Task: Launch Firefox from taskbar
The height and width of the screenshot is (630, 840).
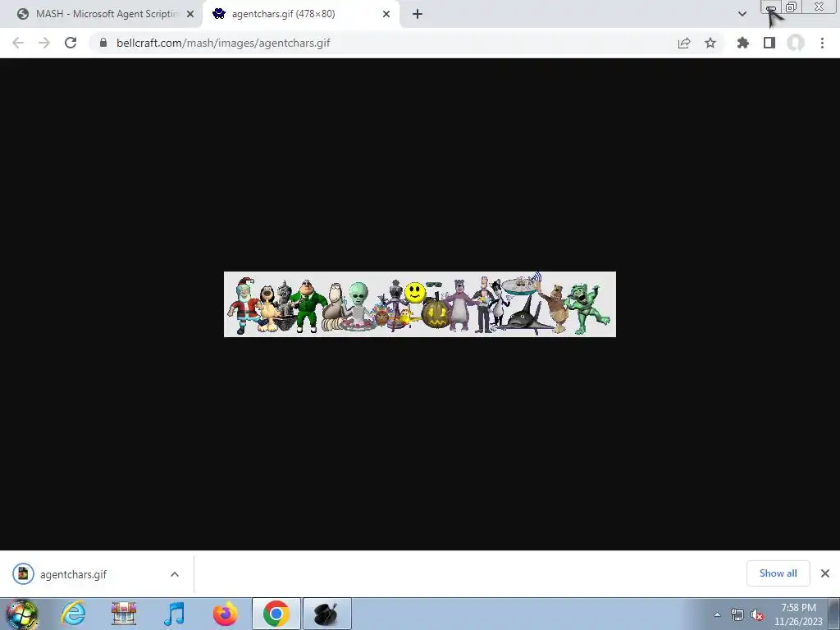Action: click(226, 614)
